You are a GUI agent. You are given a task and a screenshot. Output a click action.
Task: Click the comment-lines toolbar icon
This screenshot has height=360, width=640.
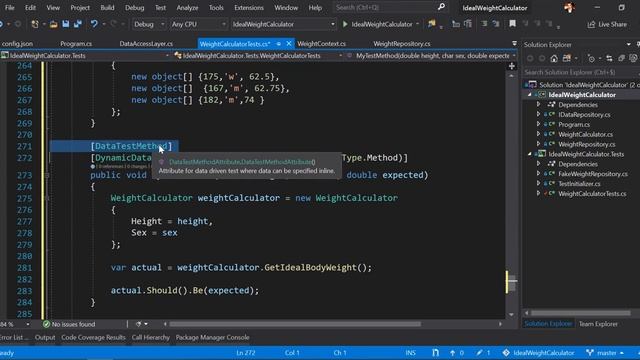[x=484, y=24]
